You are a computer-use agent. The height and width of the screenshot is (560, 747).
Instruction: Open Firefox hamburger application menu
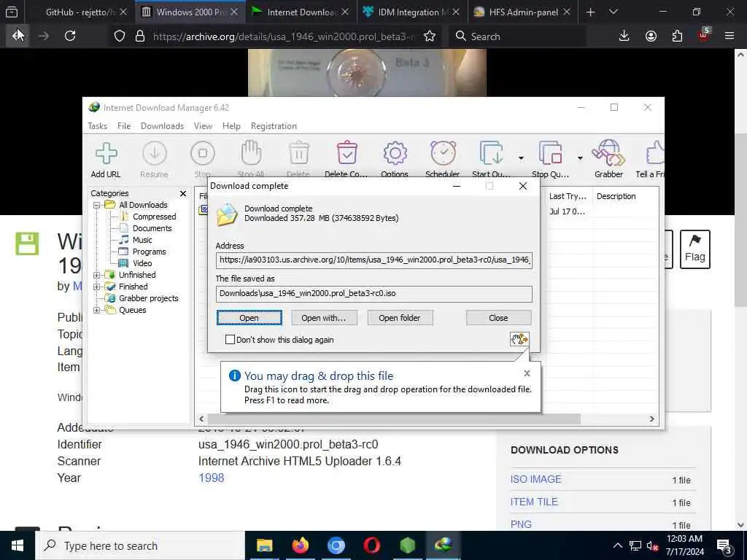click(x=729, y=36)
